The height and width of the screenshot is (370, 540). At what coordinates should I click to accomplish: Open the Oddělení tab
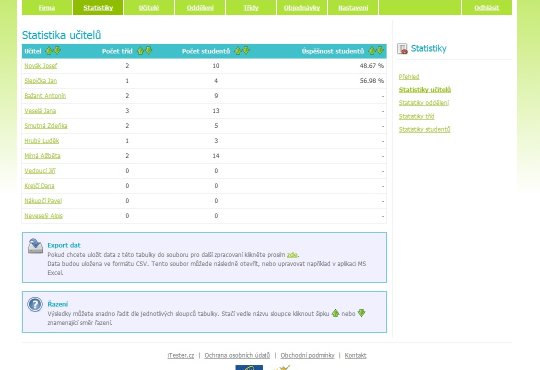pyautogui.click(x=200, y=8)
